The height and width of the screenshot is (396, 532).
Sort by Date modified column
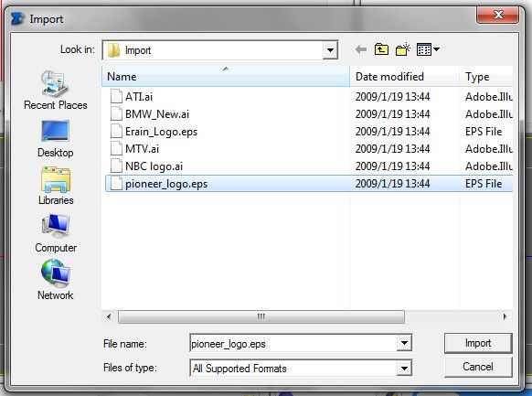pos(404,76)
